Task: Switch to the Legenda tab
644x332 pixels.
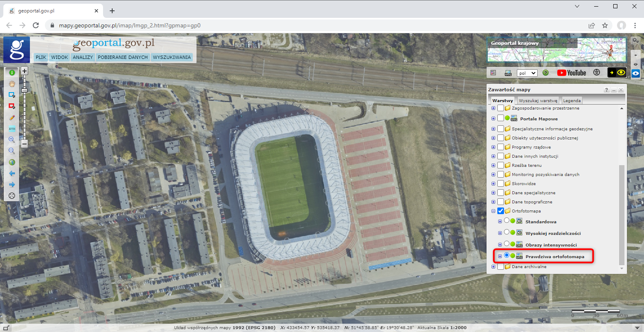Action: [572, 100]
